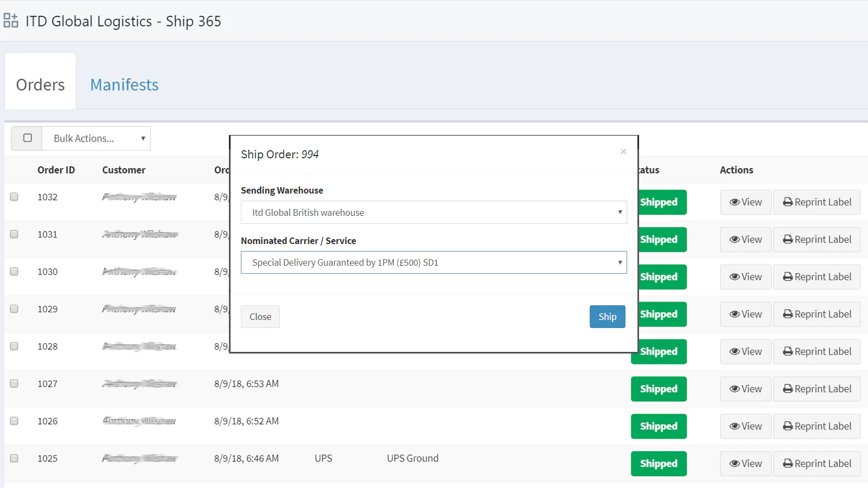Click the printer icon on order 1026 Reprint Label

point(788,426)
